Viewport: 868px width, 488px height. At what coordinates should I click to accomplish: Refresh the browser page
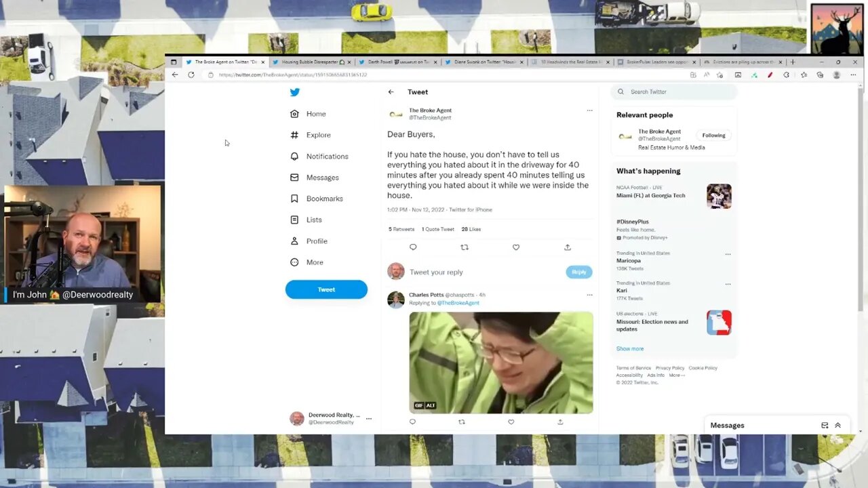pyautogui.click(x=191, y=75)
